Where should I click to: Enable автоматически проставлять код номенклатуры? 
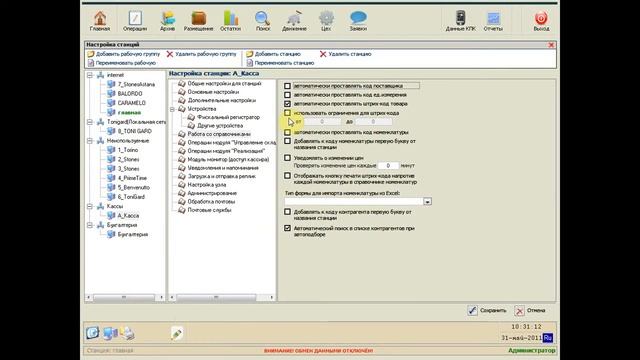pyautogui.click(x=287, y=132)
